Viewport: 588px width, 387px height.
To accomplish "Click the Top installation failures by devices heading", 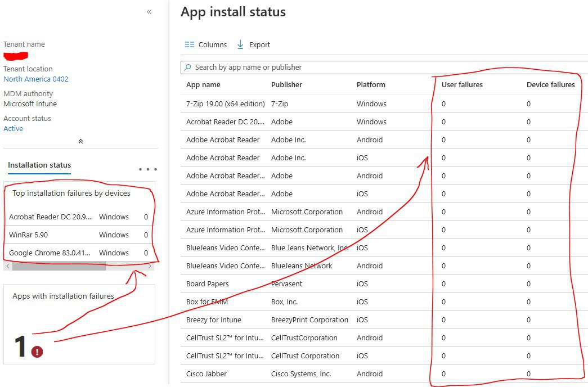I will tap(71, 193).
